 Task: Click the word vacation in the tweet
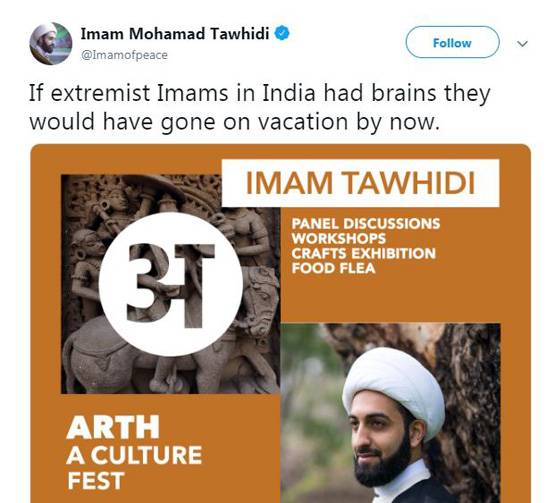point(304,122)
